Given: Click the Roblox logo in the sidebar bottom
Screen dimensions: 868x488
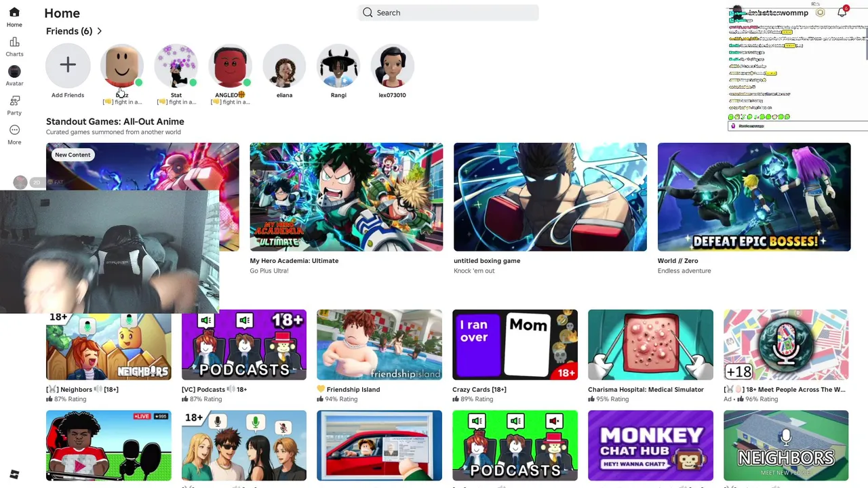Looking at the screenshot, I should [x=14, y=474].
